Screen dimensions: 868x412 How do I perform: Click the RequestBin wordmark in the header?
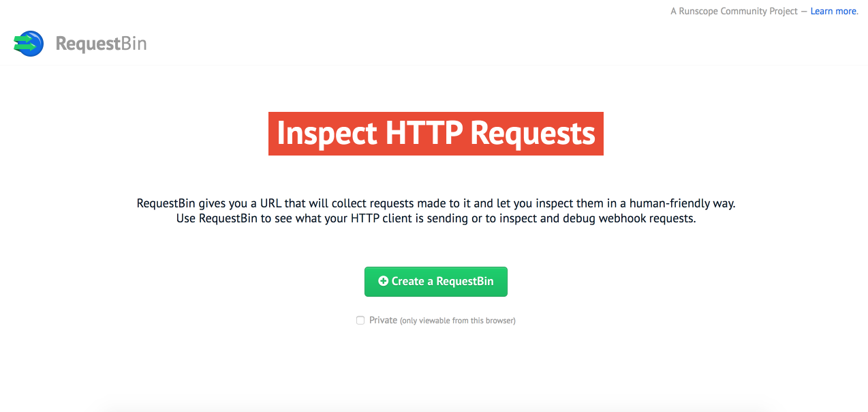coord(101,44)
